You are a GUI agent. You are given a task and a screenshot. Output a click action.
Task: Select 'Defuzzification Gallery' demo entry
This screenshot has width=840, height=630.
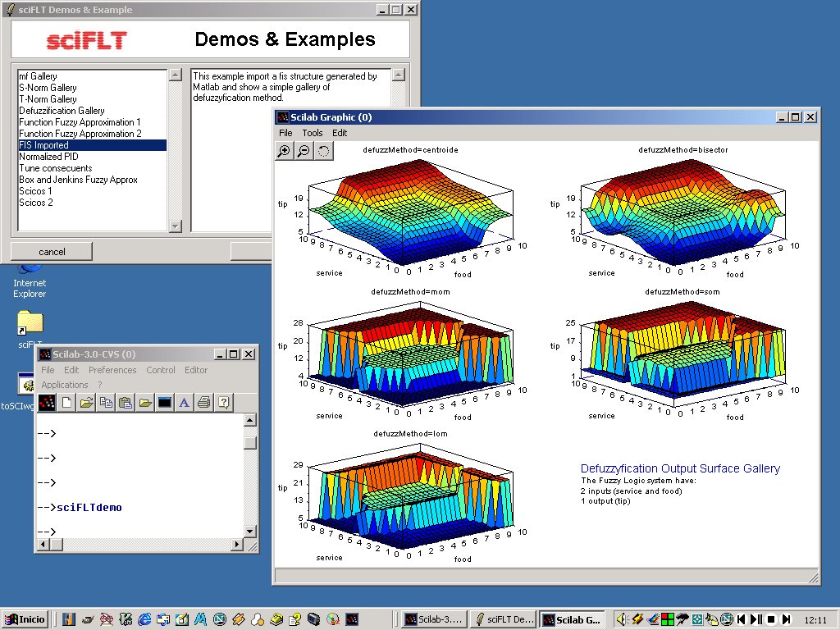click(x=92, y=111)
